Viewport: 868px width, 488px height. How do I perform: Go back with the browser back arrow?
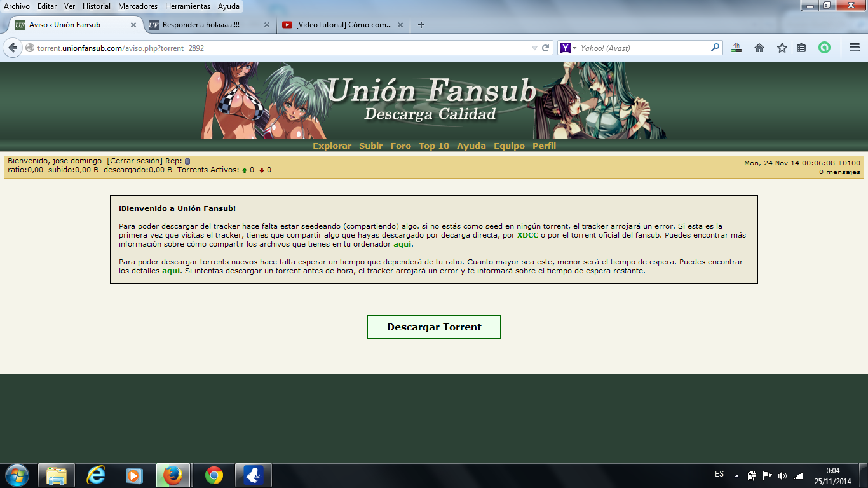tap(13, 48)
